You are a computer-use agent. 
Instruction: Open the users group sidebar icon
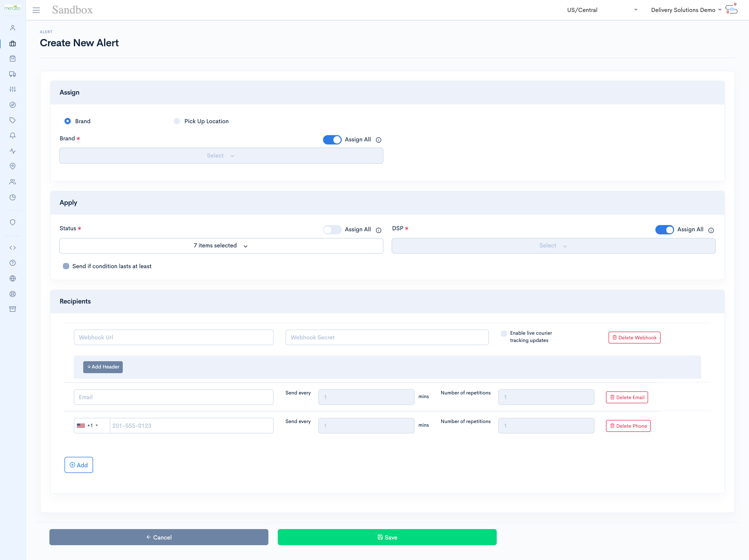tap(12, 182)
